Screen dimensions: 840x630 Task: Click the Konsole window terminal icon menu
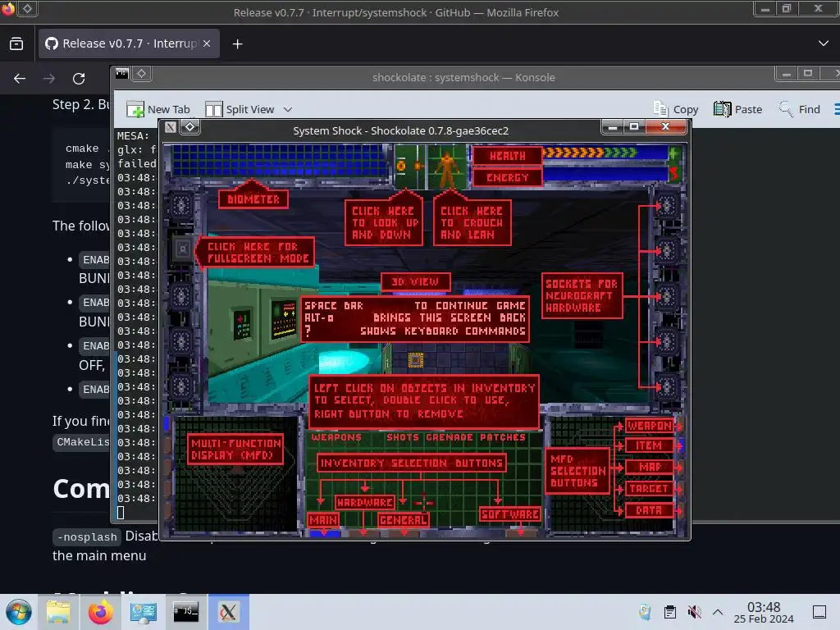(122, 73)
